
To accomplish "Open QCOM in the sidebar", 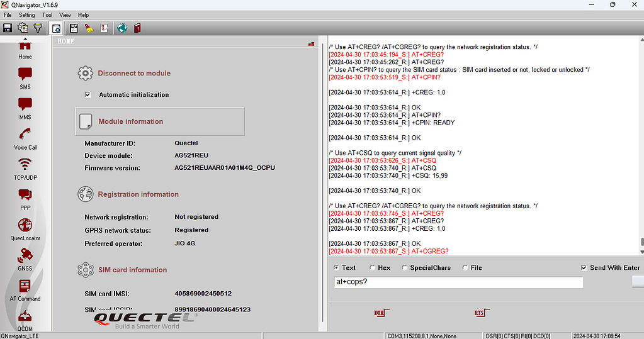I will [25, 321].
